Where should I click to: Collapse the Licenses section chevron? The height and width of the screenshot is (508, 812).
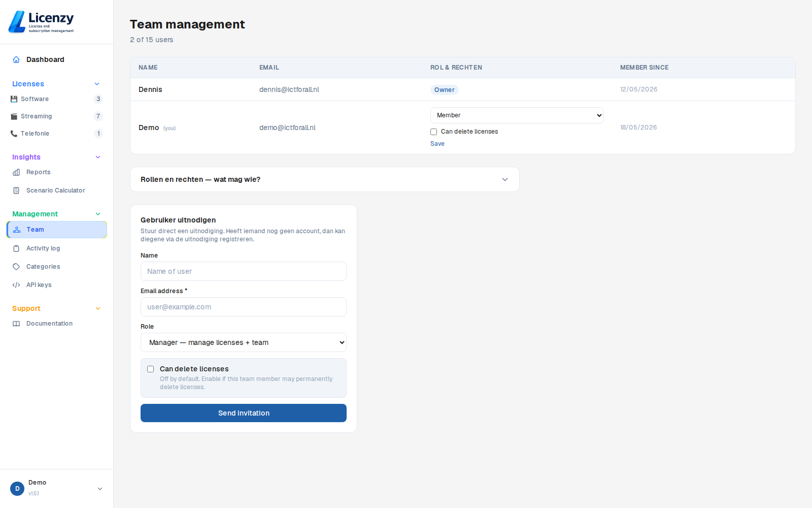click(97, 84)
